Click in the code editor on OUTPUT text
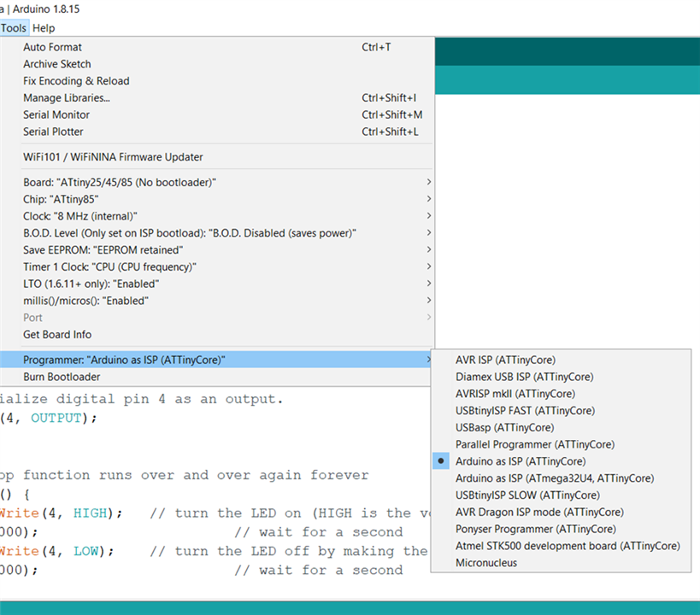 (56, 418)
